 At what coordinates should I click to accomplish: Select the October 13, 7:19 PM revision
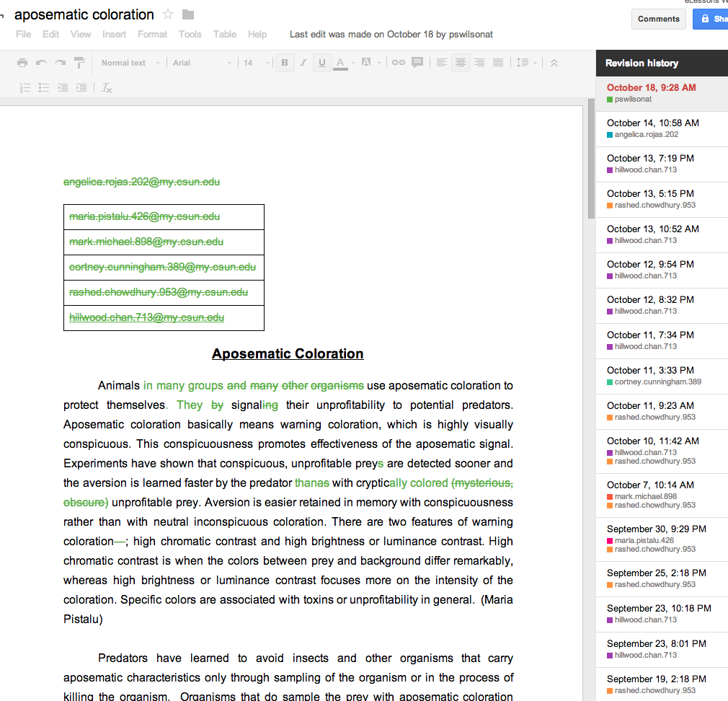pos(662,164)
